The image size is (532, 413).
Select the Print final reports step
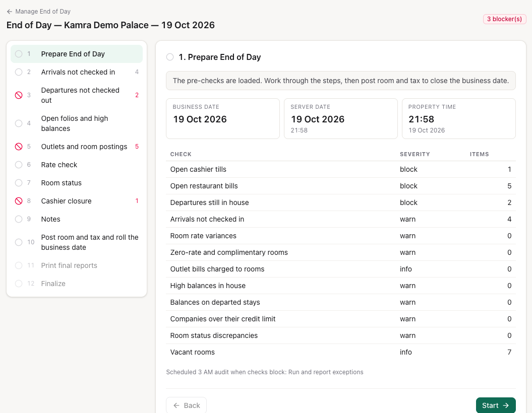pyautogui.click(x=77, y=265)
